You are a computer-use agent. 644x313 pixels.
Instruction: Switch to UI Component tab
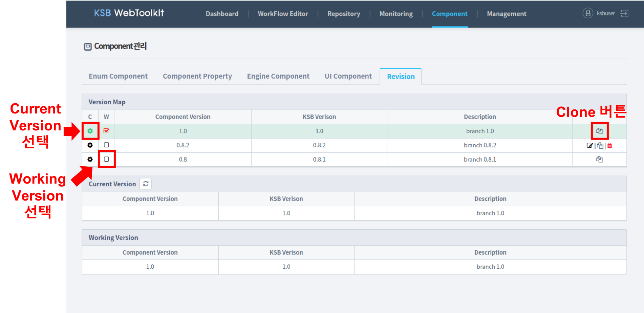point(348,76)
